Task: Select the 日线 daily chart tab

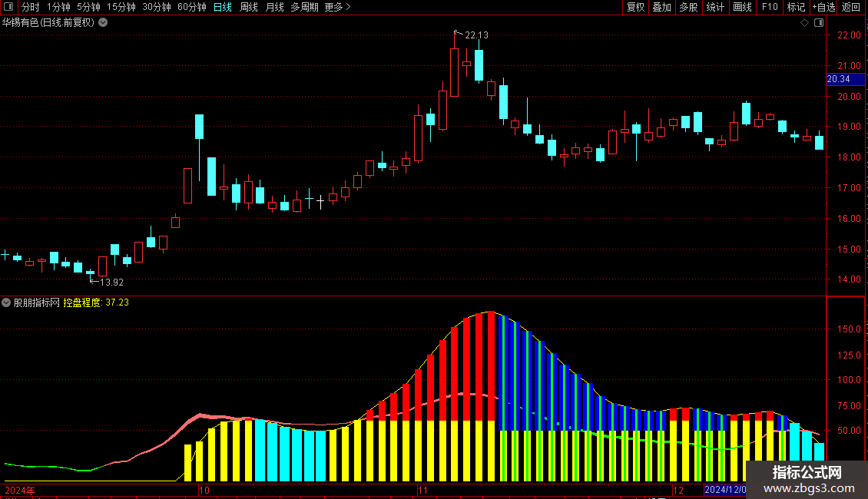Action: [223, 7]
